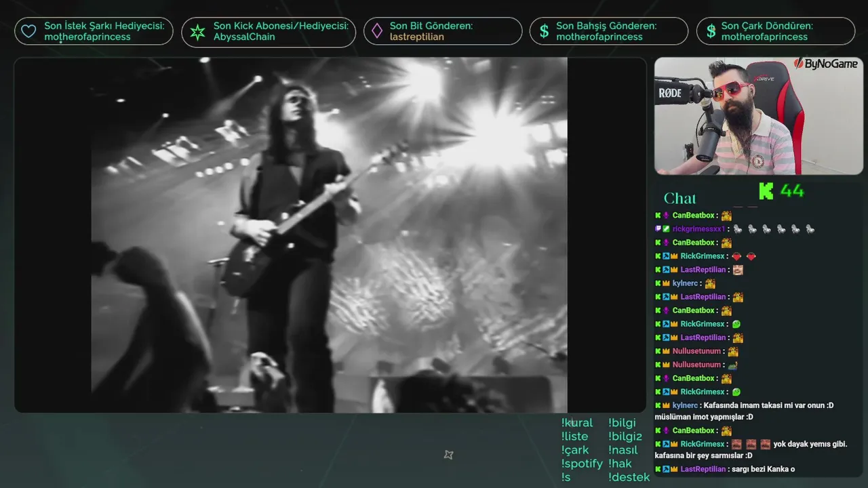Click the pink diamond icon for Son Bit Gönderen

click(x=377, y=31)
